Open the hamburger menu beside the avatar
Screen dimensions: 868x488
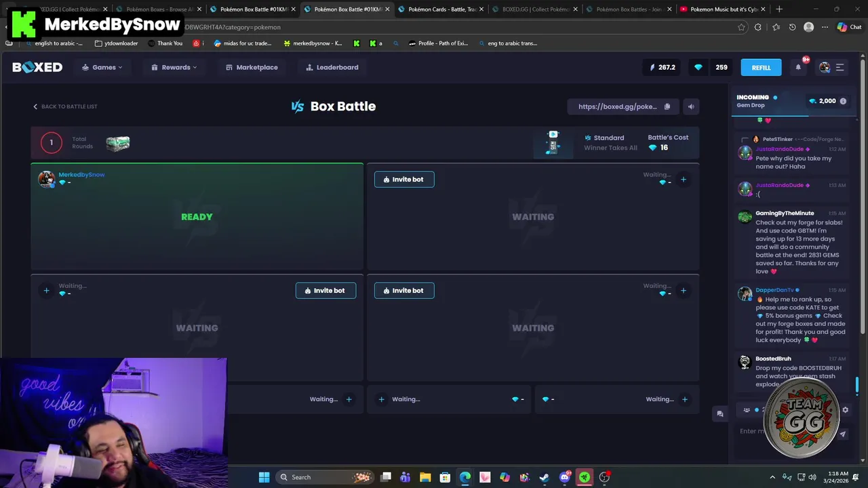tap(840, 67)
